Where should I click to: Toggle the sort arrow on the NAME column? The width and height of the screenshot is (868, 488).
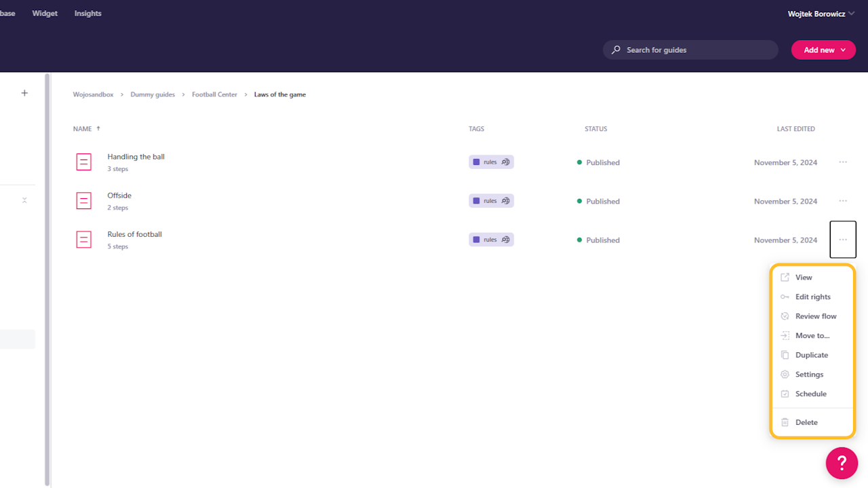(x=97, y=128)
